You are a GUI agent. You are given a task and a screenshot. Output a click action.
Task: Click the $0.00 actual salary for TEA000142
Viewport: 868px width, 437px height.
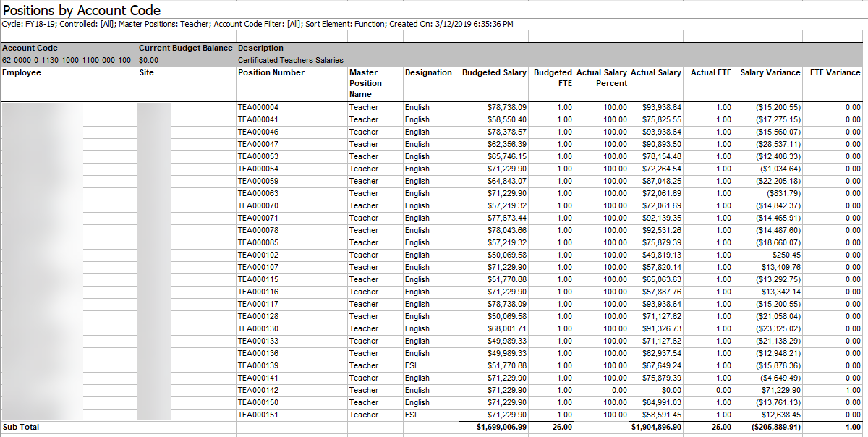[x=671, y=391]
